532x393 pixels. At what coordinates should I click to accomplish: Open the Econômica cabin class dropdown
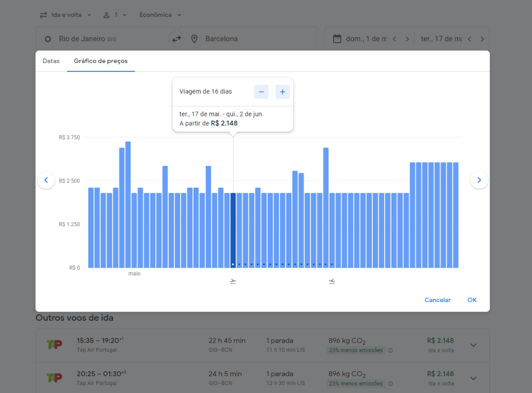[x=160, y=15]
